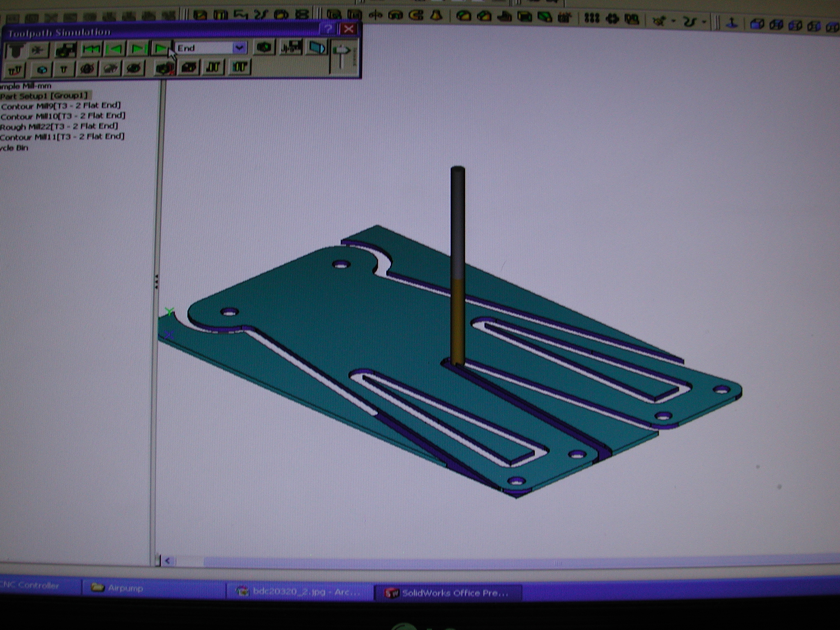
Task: Click the curves S-shaped icon in top toolbar
Action: (x=690, y=21)
